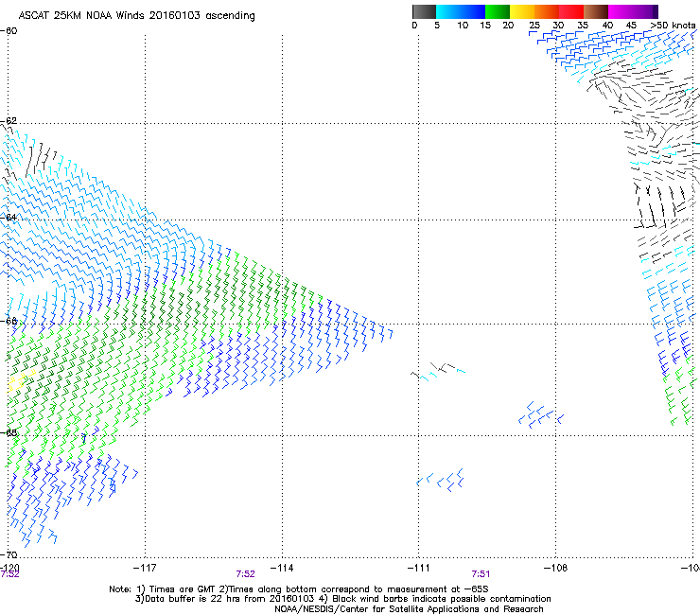This screenshot has height=615, width=700.
Task: Click the '30' legend label under the color scale
Action: click(558, 25)
